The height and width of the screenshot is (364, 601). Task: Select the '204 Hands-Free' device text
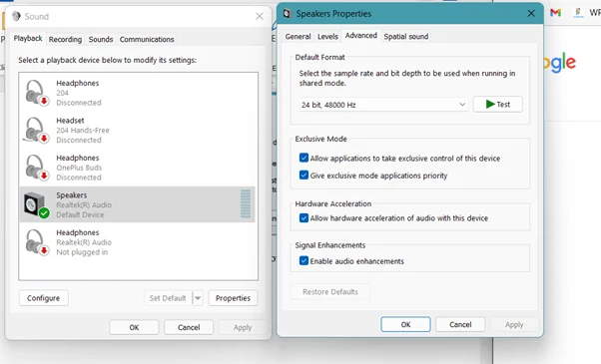point(83,130)
